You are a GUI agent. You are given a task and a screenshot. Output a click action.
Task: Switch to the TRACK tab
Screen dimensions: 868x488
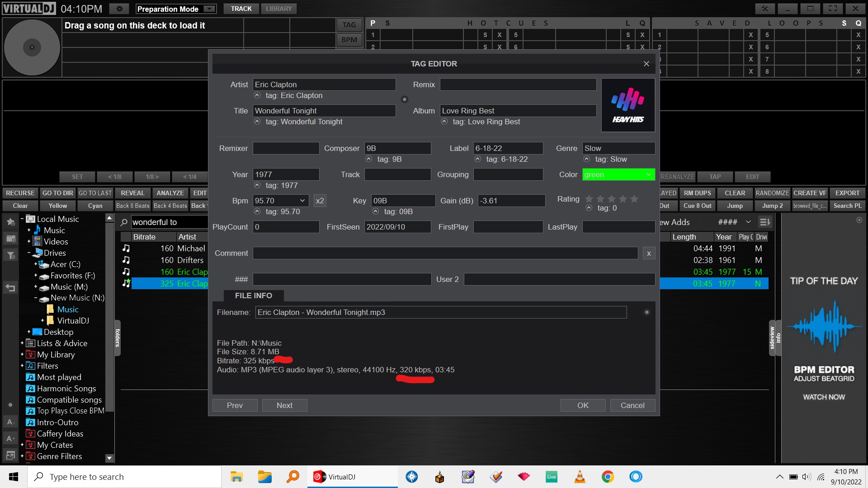pos(241,9)
